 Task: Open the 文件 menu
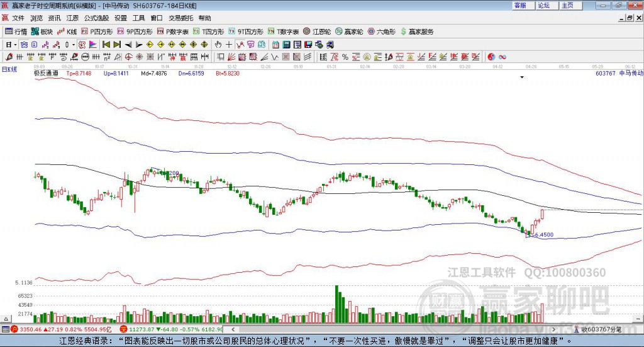click(18, 18)
